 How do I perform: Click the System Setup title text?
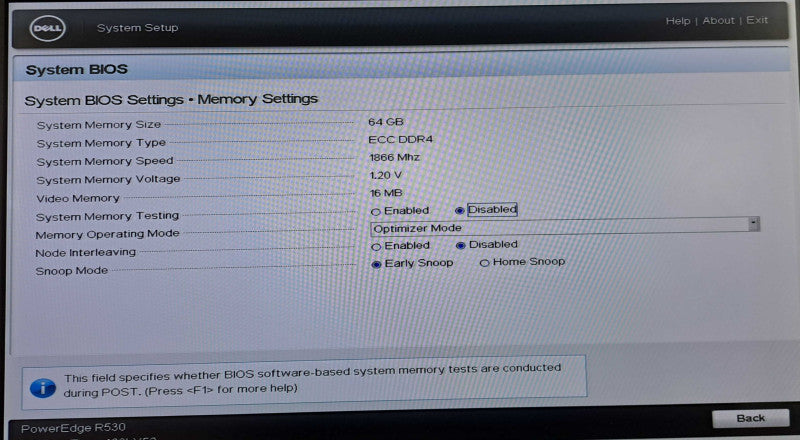[137, 28]
